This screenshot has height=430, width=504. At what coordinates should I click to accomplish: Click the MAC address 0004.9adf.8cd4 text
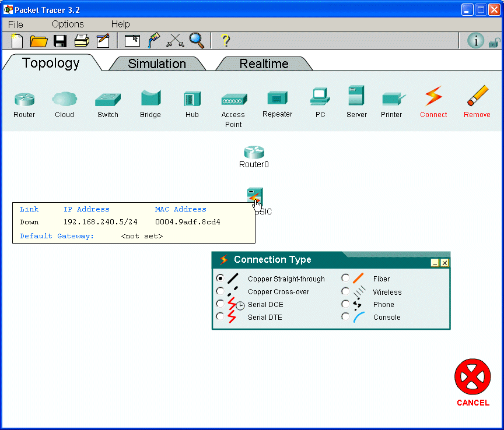pyautogui.click(x=188, y=222)
